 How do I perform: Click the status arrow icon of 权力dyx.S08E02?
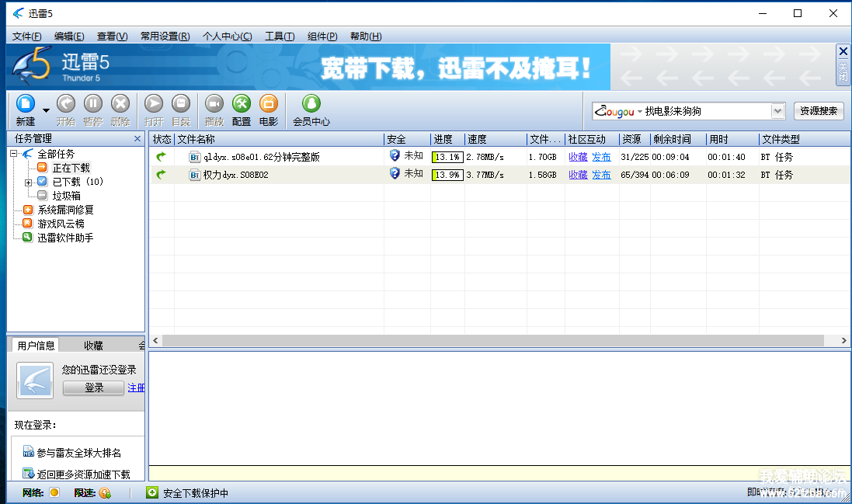tap(161, 175)
